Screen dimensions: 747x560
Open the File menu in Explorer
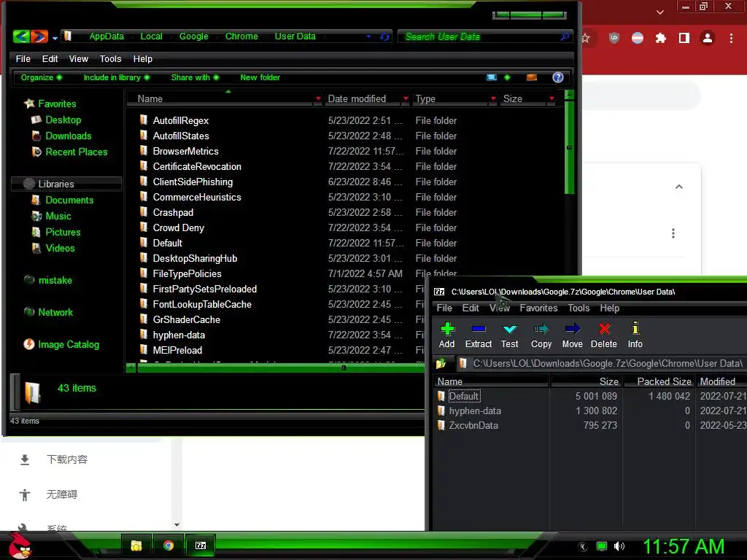(23, 58)
